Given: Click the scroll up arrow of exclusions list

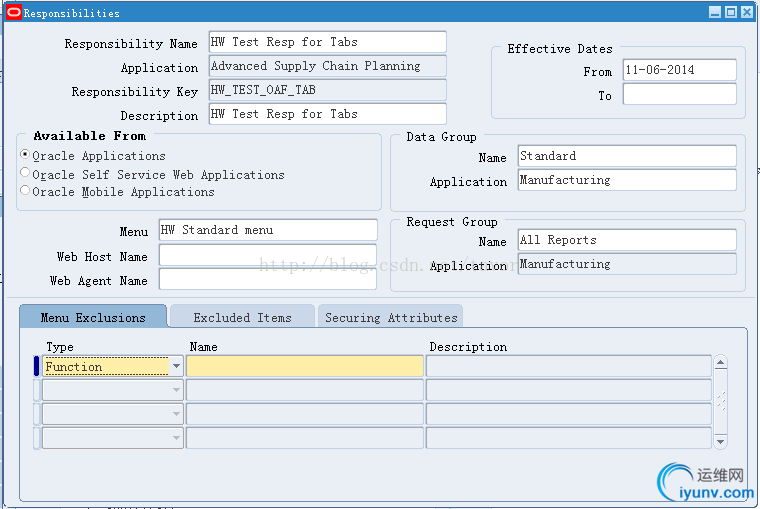Looking at the screenshot, I should coord(721,363).
